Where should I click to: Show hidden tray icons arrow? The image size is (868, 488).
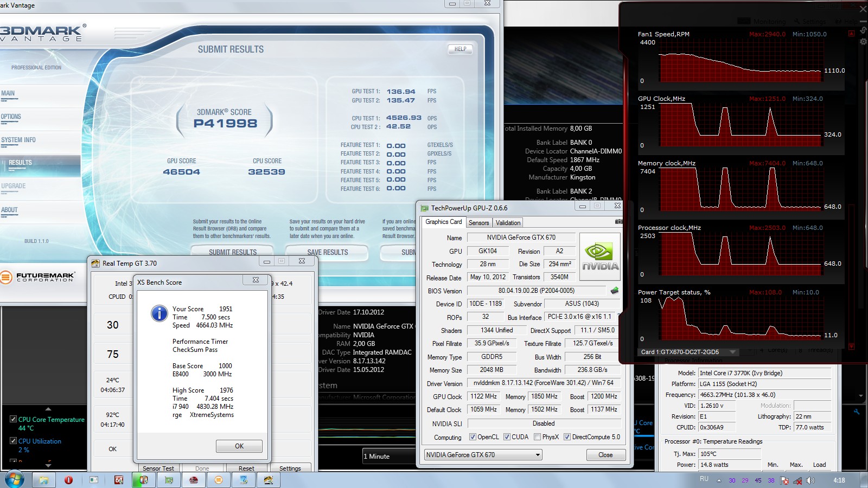pyautogui.click(x=719, y=480)
